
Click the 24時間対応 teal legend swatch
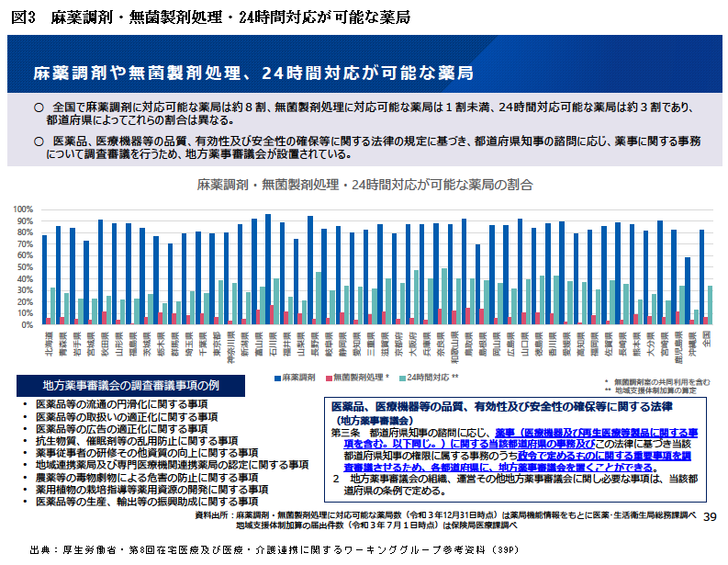402,378
